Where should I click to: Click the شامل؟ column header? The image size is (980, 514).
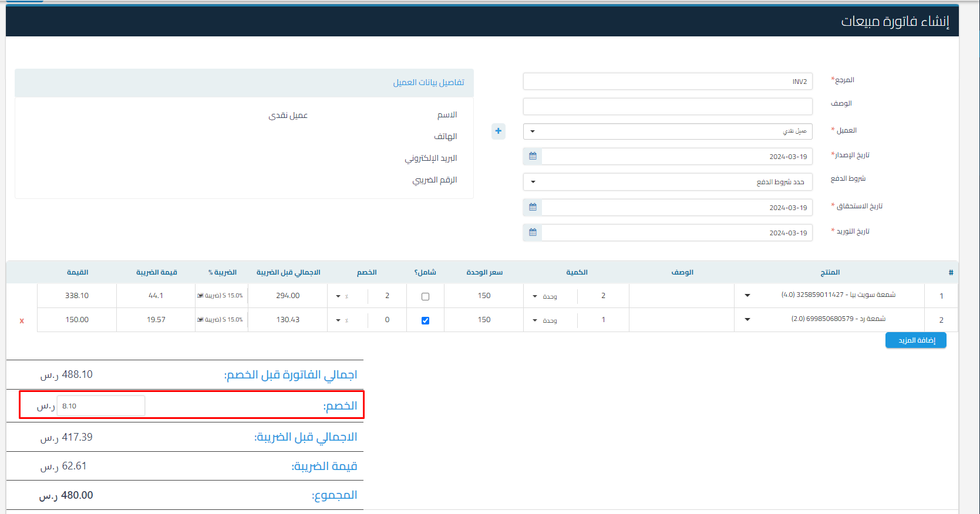425,272
